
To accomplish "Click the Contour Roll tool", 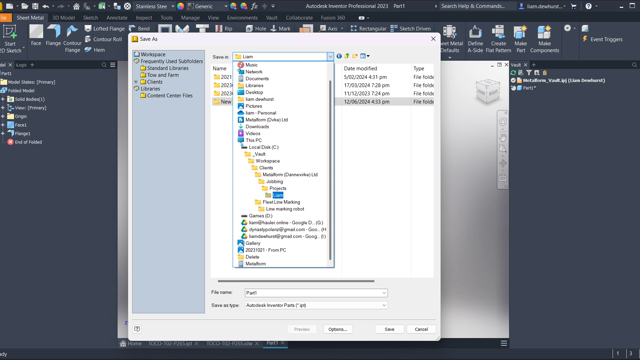I will click(x=103, y=39).
